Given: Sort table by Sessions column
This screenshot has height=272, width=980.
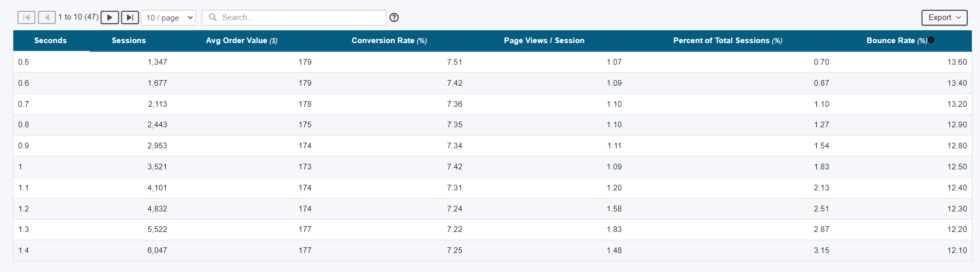Looking at the screenshot, I should point(129,41).
